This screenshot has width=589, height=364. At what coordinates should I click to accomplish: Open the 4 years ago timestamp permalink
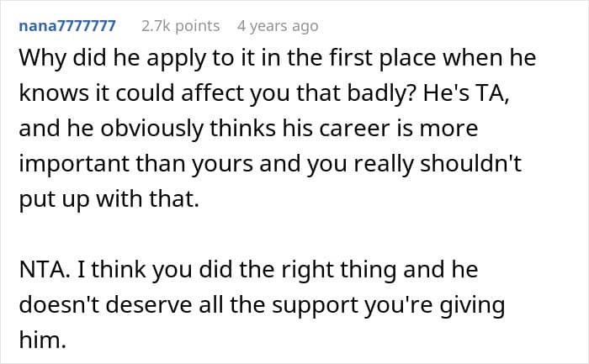(278, 26)
